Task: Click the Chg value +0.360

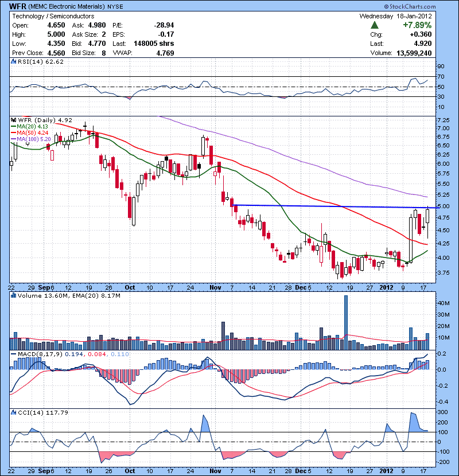Action: [421, 34]
